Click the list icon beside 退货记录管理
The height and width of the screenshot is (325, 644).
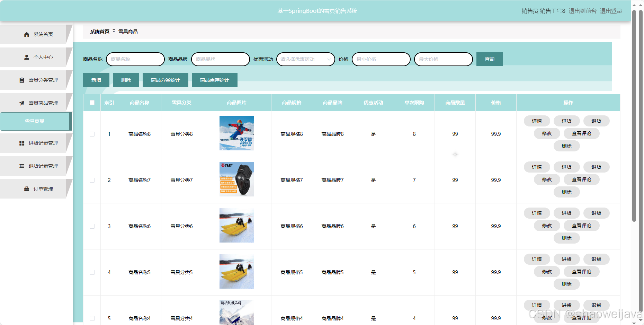pyautogui.click(x=22, y=166)
